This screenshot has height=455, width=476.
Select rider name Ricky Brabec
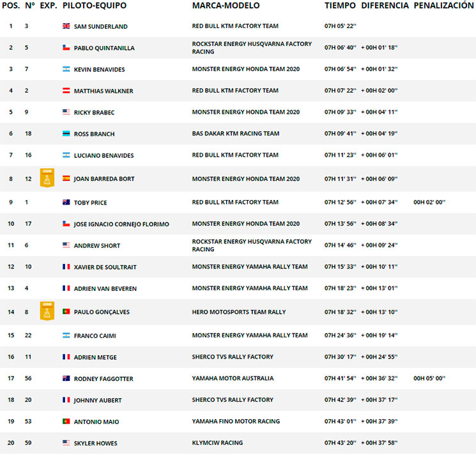pos(94,112)
